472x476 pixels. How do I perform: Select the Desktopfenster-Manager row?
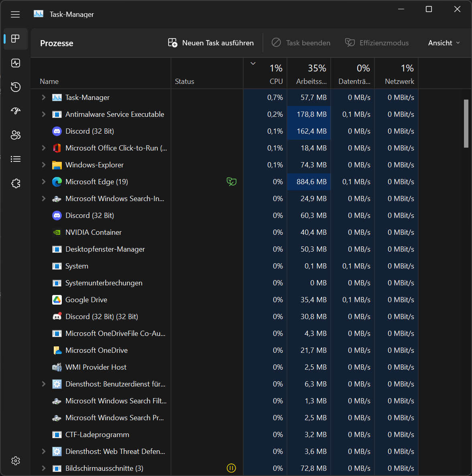225,249
